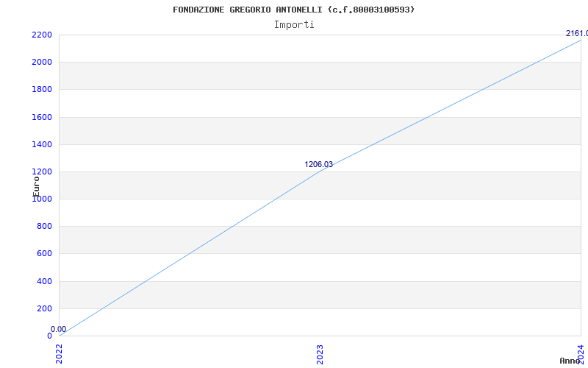Image resolution: width=588 pixels, height=368 pixels.
Task: Select the 2161 data point label
Action: tap(577, 33)
